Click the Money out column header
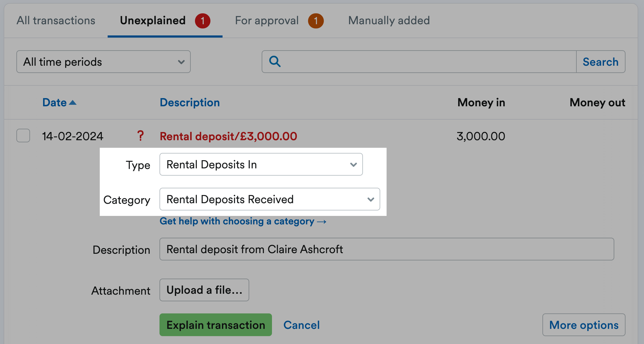 [x=597, y=103]
